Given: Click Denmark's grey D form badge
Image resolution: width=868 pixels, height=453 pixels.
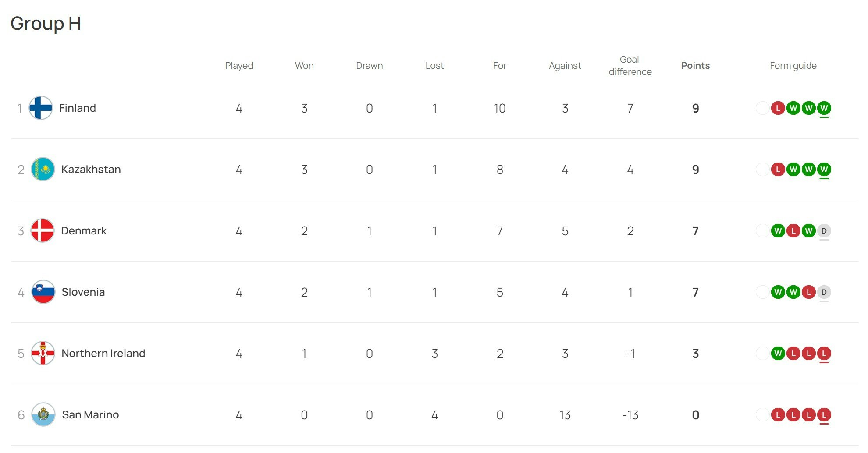Looking at the screenshot, I should click(824, 230).
